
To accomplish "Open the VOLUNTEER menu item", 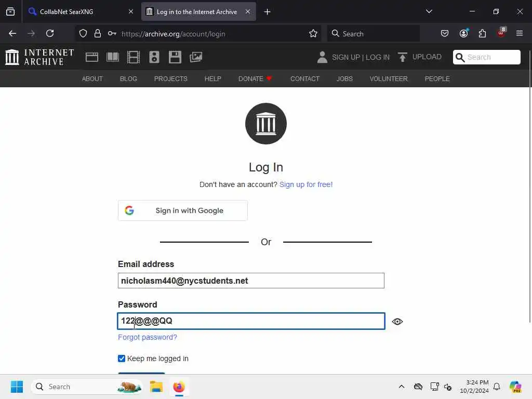I will click(x=389, y=79).
